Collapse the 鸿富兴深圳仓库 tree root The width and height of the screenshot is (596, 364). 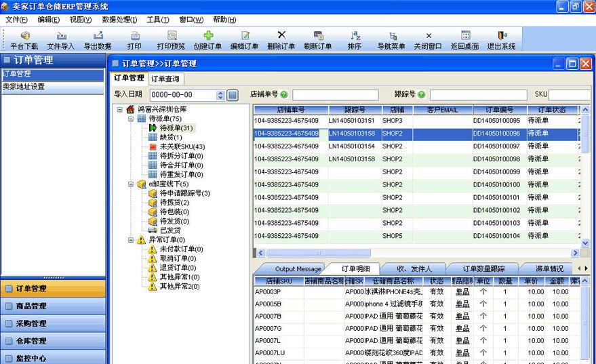tap(120, 109)
